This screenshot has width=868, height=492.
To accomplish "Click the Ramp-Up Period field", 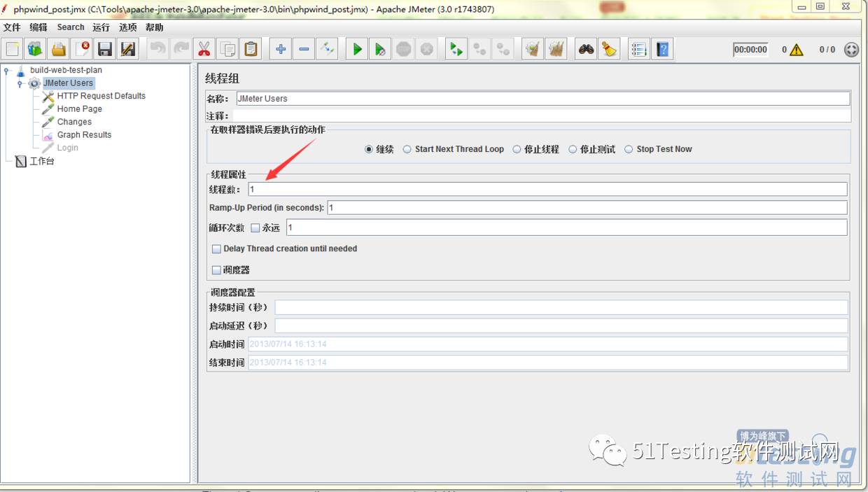I will coord(587,207).
